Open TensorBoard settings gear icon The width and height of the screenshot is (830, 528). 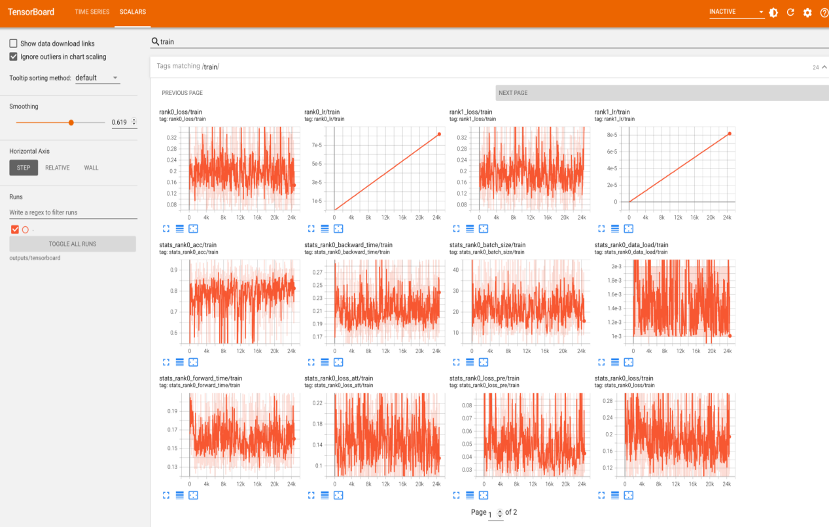(x=807, y=12)
